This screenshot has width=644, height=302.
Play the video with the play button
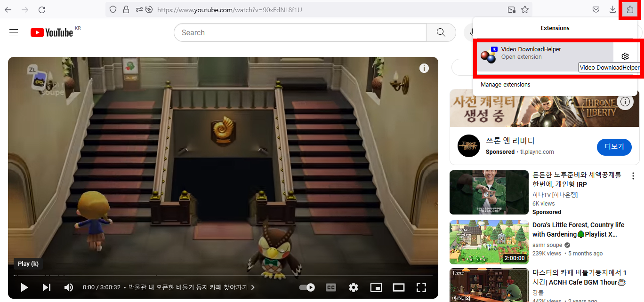coord(24,287)
